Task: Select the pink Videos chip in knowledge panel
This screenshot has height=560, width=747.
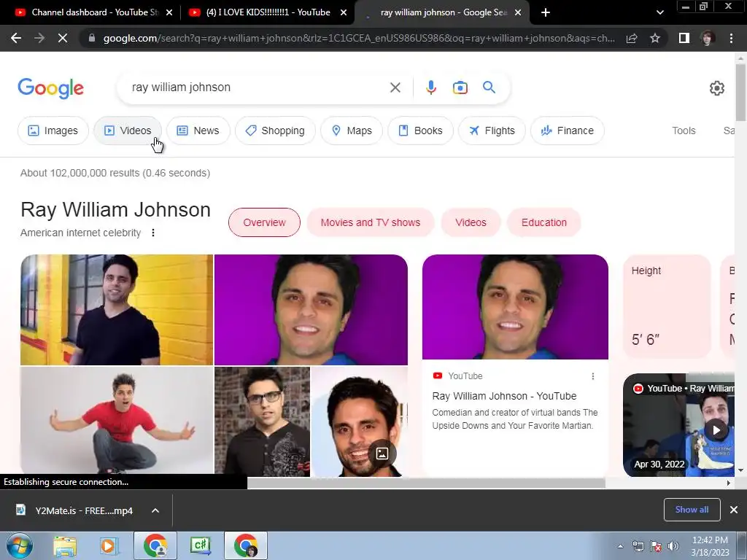Action: 471,222
